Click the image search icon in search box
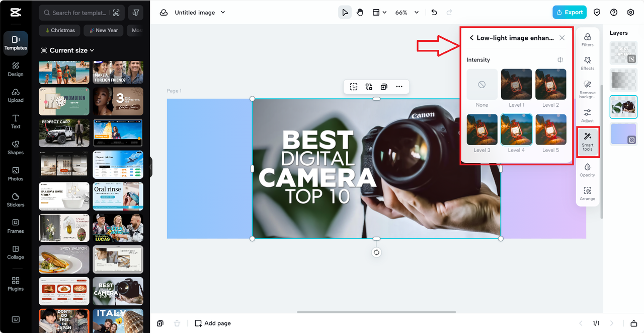The height and width of the screenshot is (333, 644). pyautogui.click(x=116, y=13)
